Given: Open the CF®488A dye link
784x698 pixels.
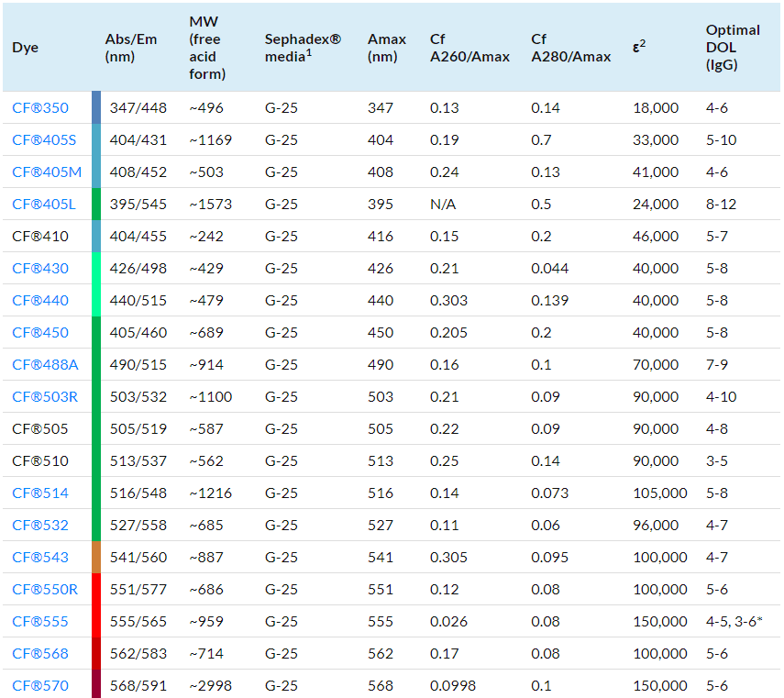Looking at the screenshot, I should (45, 365).
